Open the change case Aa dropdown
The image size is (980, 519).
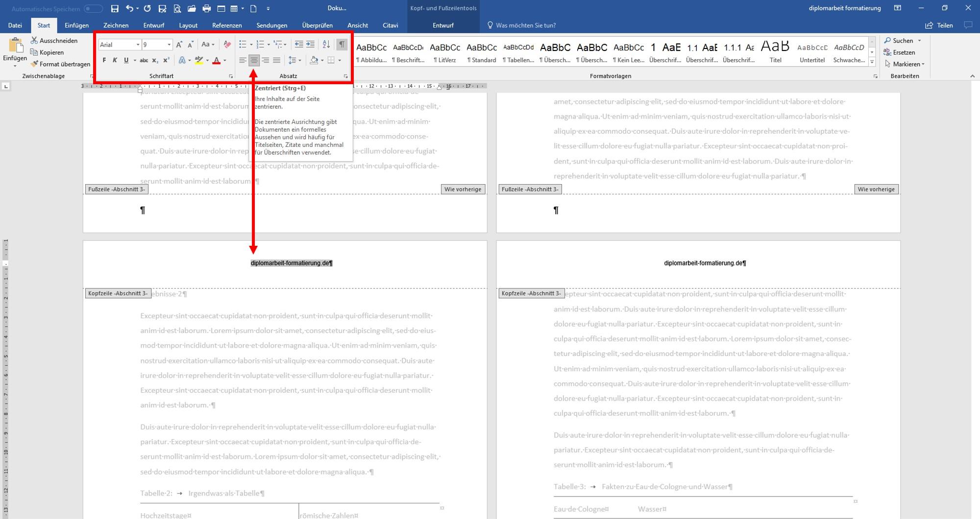tap(208, 45)
